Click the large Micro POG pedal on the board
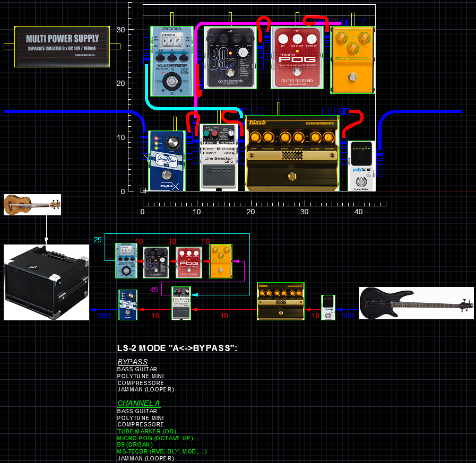 [x=297, y=57]
